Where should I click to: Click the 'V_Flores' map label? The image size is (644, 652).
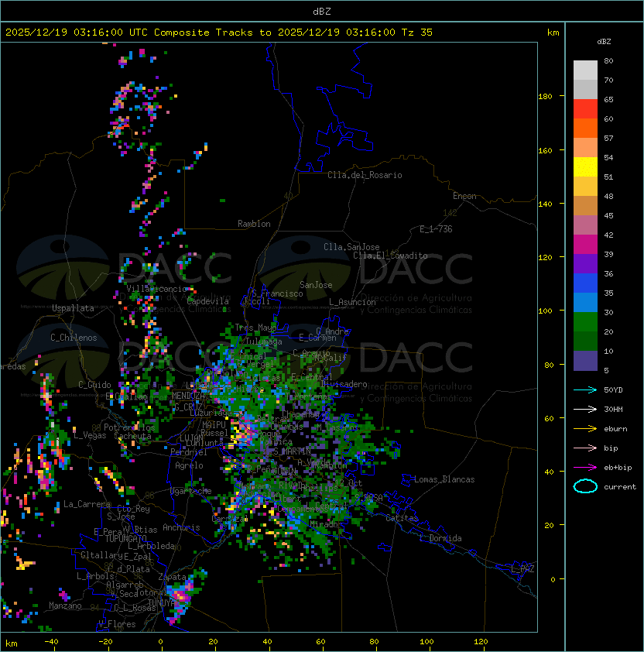tap(117, 624)
